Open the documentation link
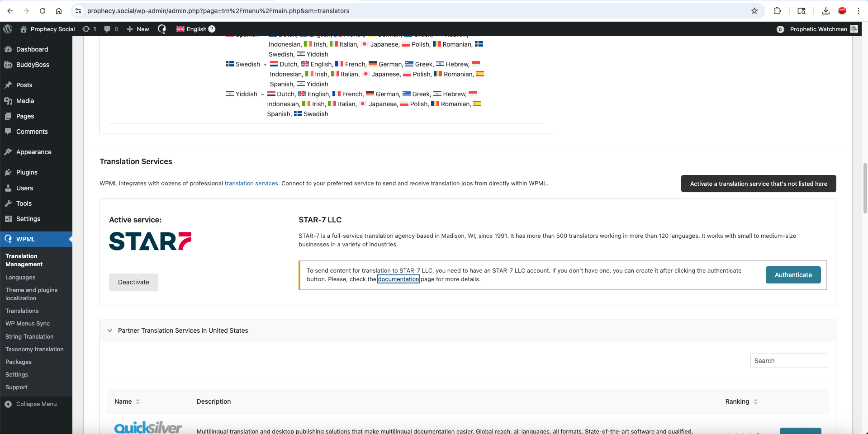Image resolution: width=868 pixels, height=434 pixels. point(398,279)
